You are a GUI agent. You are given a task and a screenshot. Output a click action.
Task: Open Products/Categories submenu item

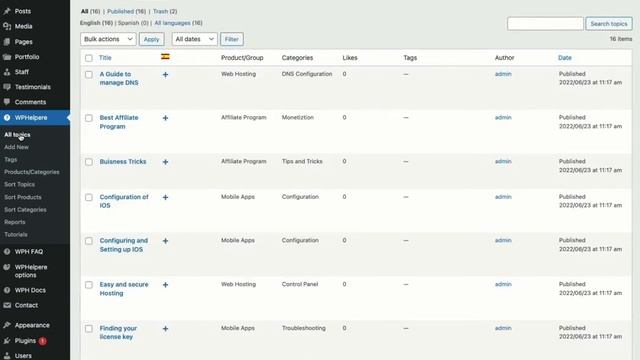(32, 172)
